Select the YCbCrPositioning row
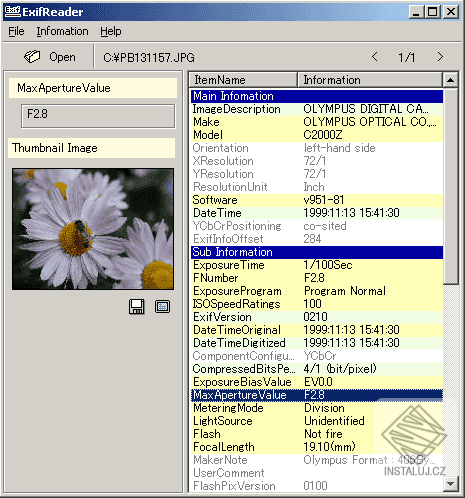 pos(317,226)
